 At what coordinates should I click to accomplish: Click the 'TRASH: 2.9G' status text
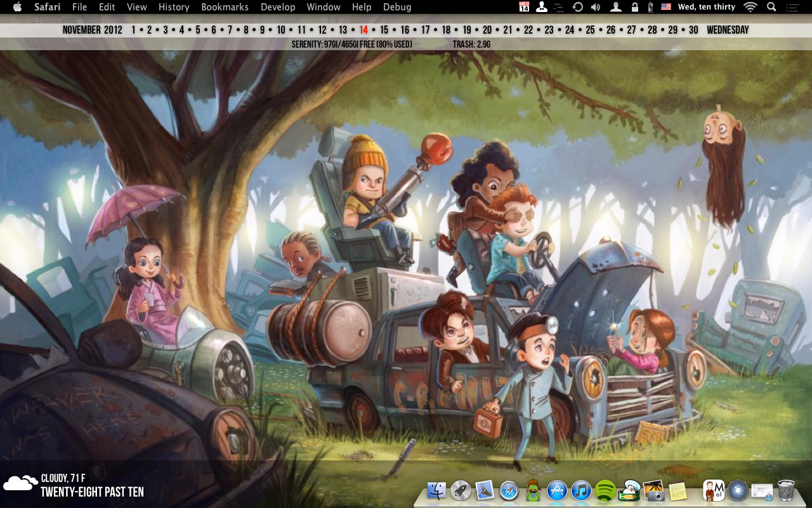coord(471,44)
